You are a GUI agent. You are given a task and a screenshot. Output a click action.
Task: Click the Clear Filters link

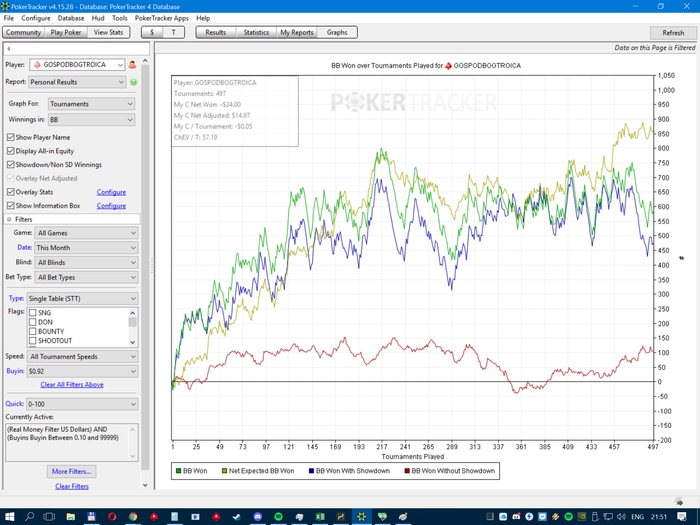(x=72, y=486)
